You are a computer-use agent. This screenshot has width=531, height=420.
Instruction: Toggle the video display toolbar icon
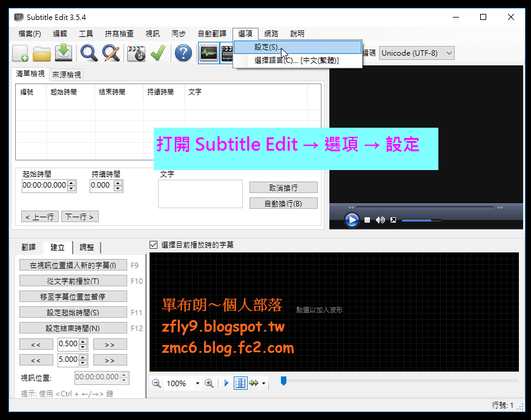pyautogui.click(x=227, y=53)
